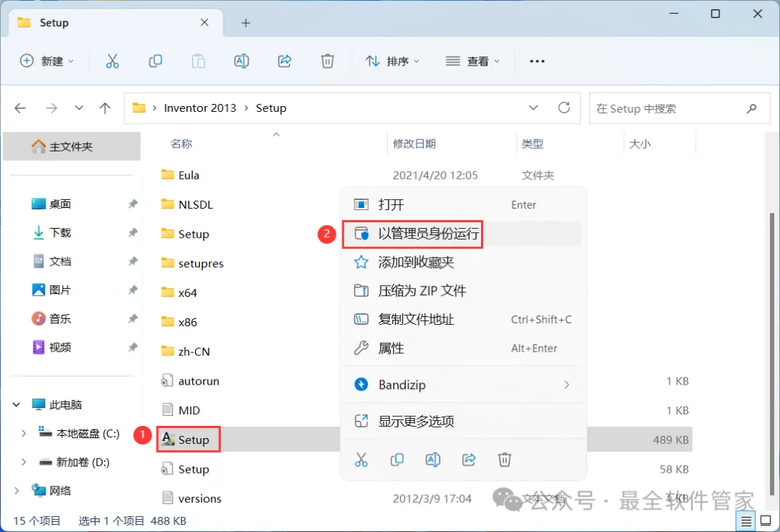Click the Cut icon in the toolbar
Screen dimensions: 780x532
click(113, 61)
